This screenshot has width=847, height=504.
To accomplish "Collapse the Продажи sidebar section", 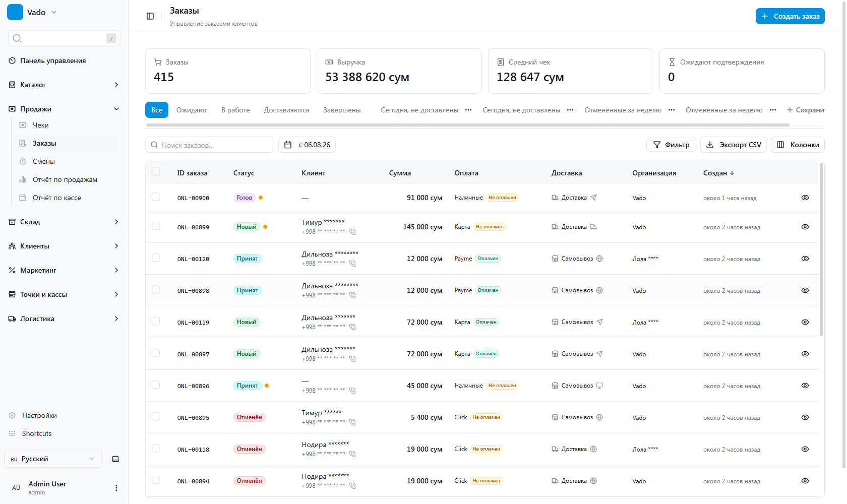I will coord(64,109).
